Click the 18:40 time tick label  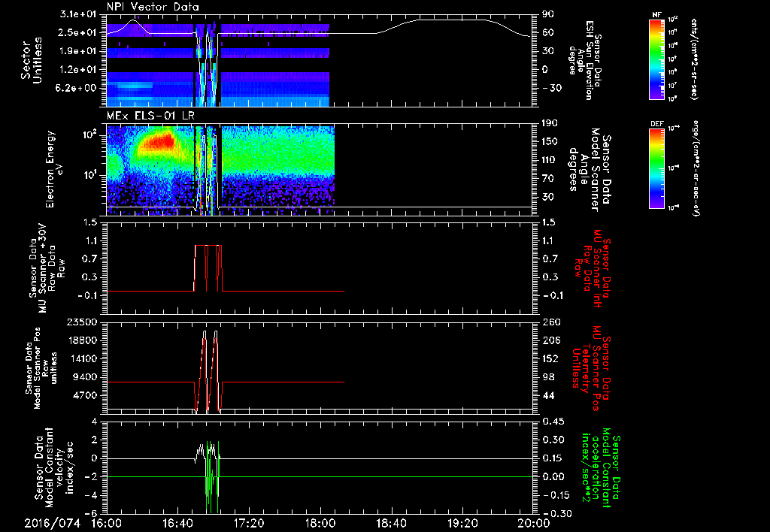(391, 523)
